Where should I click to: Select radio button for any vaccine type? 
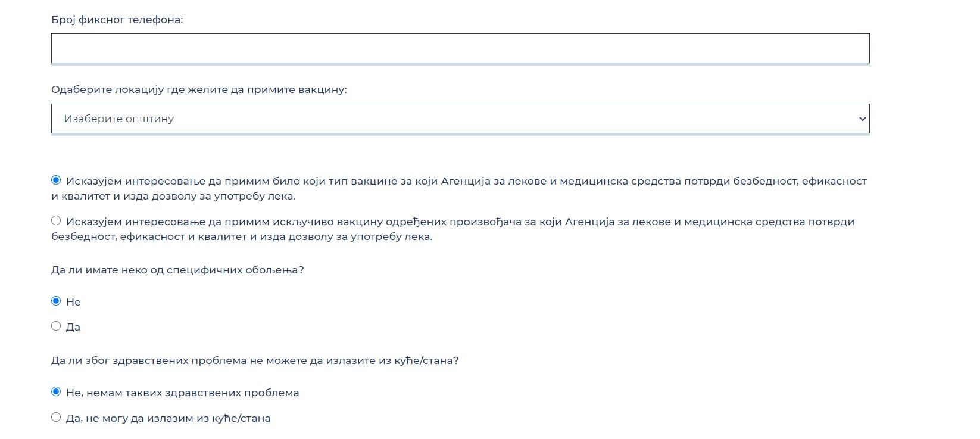point(56,180)
